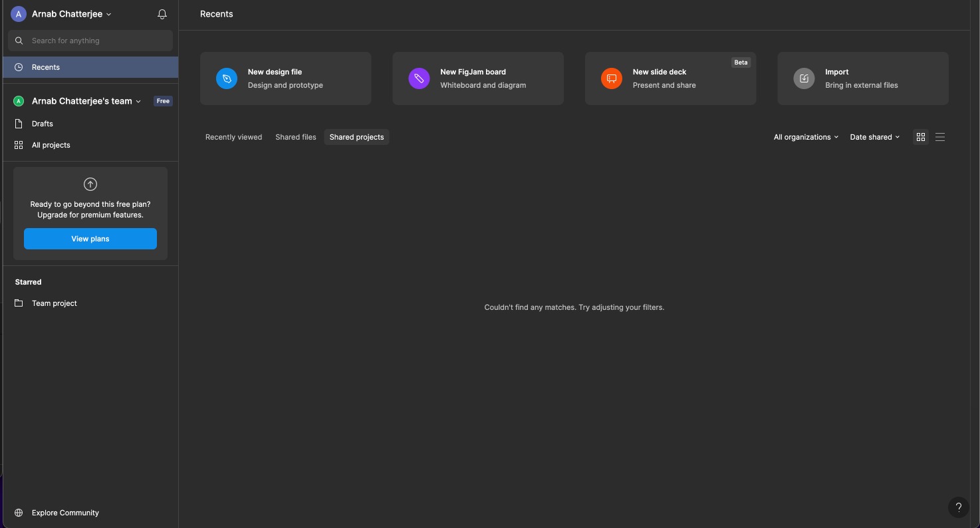This screenshot has width=980, height=528.
Task: Click the notifications bell icon
Action: (x=162, y=14)
